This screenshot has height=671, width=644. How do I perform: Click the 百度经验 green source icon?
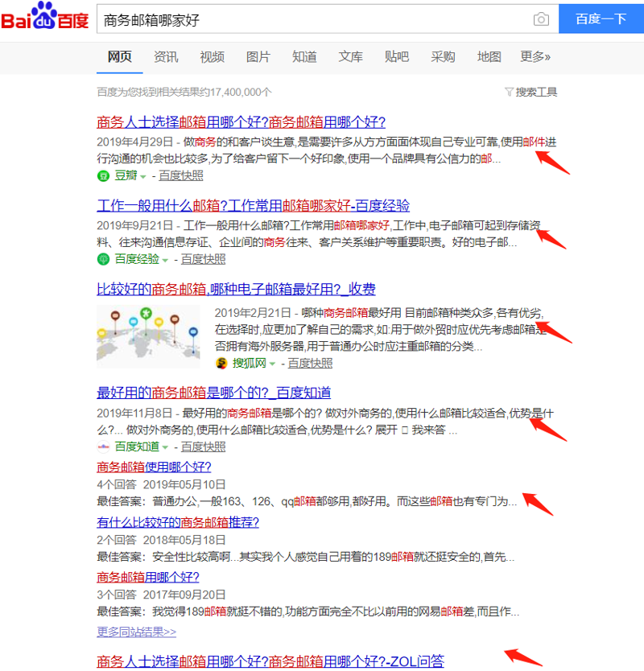click(x=103, y=259)
